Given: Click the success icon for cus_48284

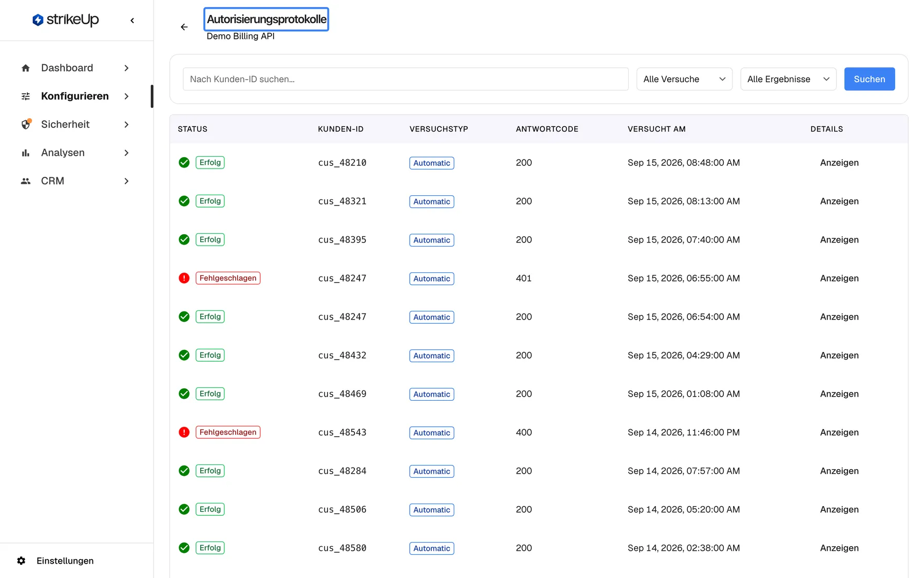Looking at the screenshot, I should coord(184,471).
